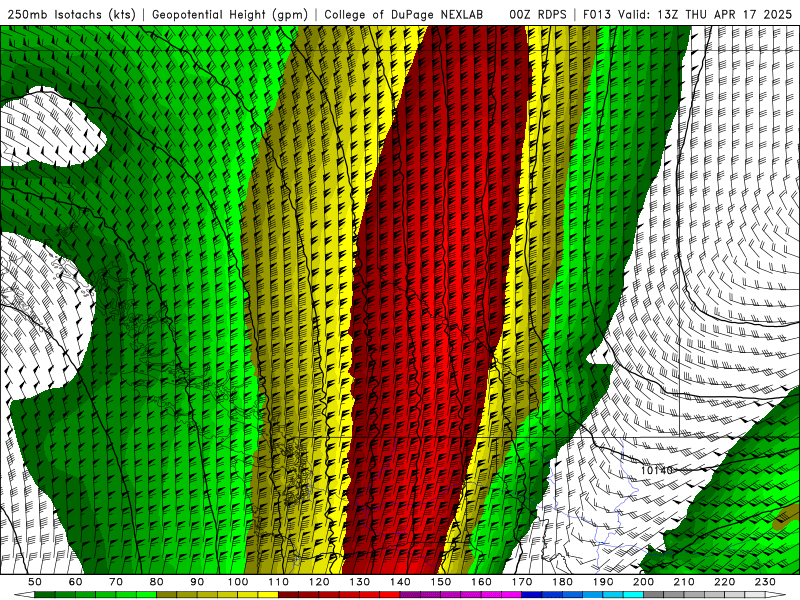Click the 'F013' forecast hour text
Image resolution: width=800 pixels, height=600 pixels.
click(x=596, y=14)
